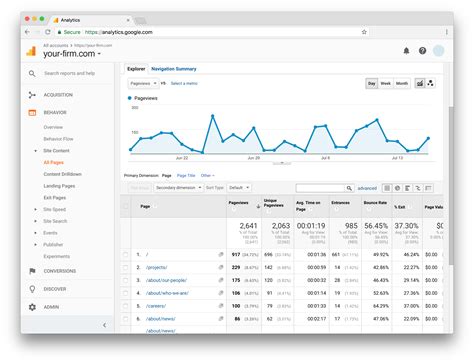Check the /careers/ row checkbox
The image size is (474, 363).
click(x=126, y=306)
